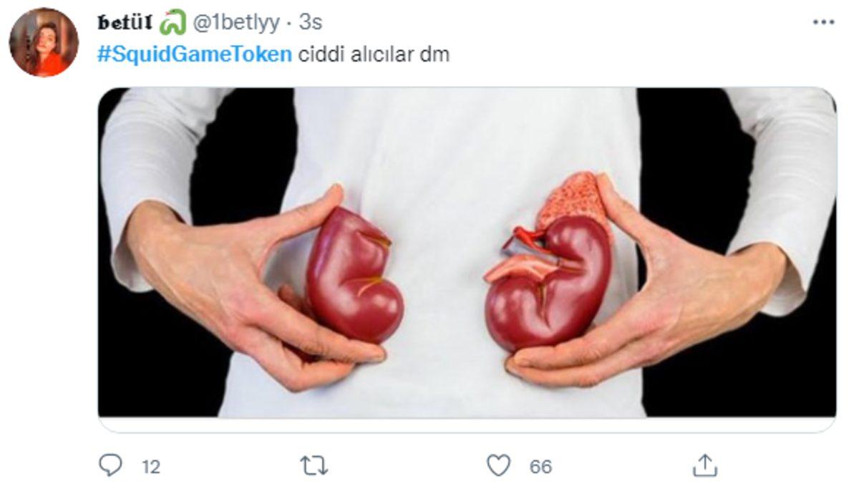Open the three-dot more options menu
The width and height of the screenshot is (859, 504).
[x=824, y=23]
